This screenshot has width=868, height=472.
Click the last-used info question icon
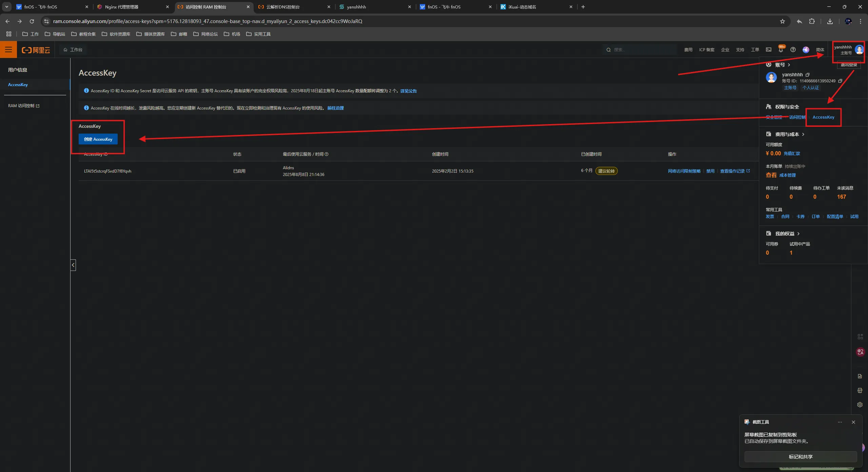[327, 154]
